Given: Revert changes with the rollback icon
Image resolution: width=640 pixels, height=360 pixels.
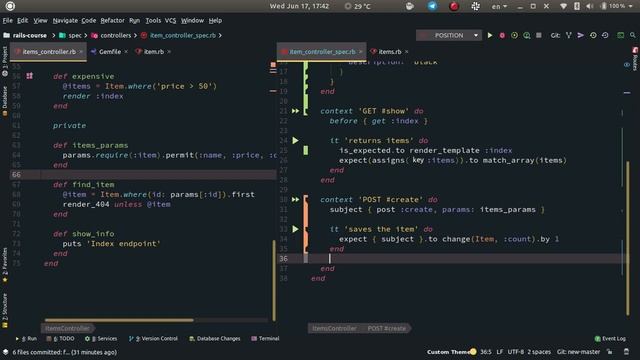Looking at the screenshot, I should pos(605,36).
